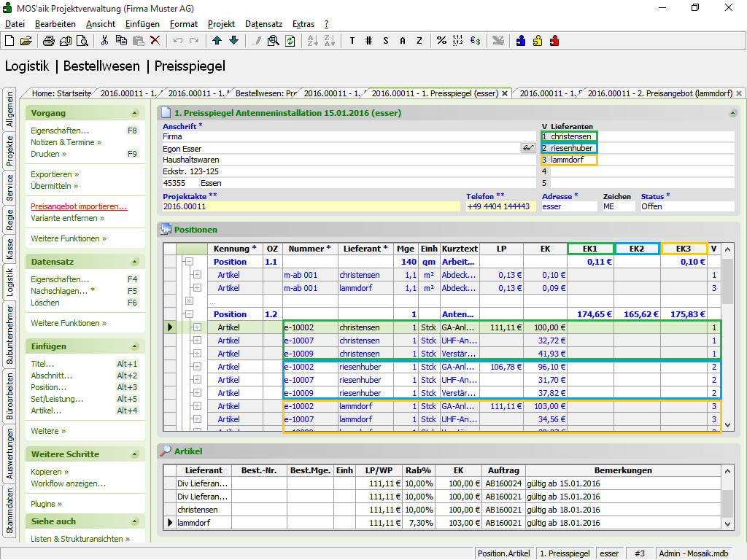Image resolution: width=747 pixels, height=560 pixels.
Task: Open the Datensatz menu
Action: [263, 24]
